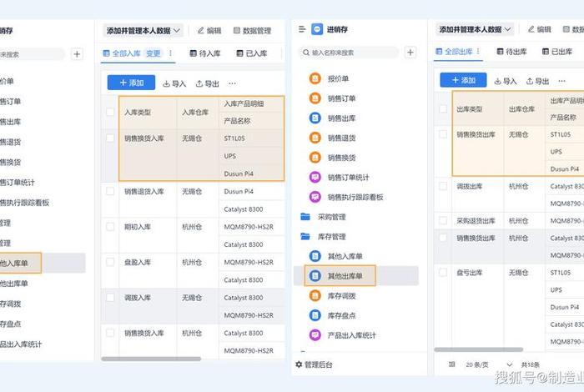Click 导入 in the left 入库 window toolbar
This screenshot has width=584, height=392.
tap(174, 83)
